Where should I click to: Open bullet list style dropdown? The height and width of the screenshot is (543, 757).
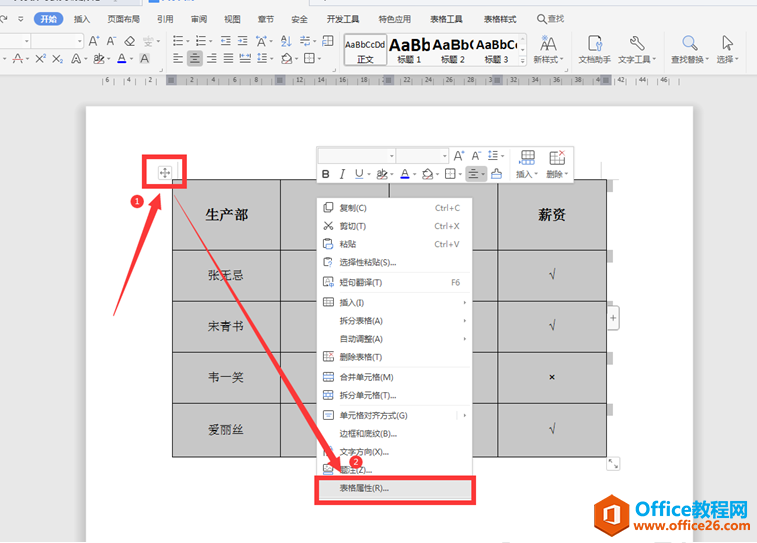point(188,42)
